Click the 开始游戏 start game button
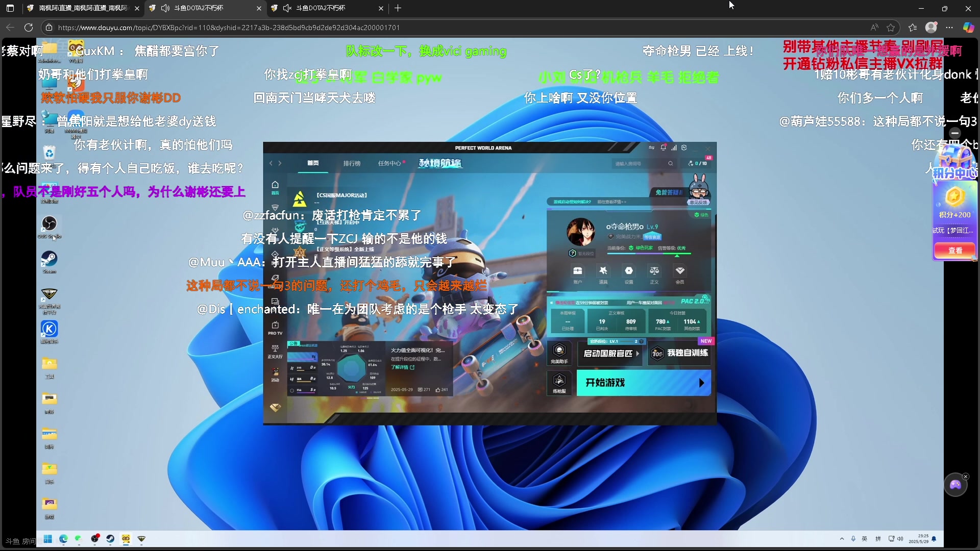The image size is (980, 551). coord(644,383)
